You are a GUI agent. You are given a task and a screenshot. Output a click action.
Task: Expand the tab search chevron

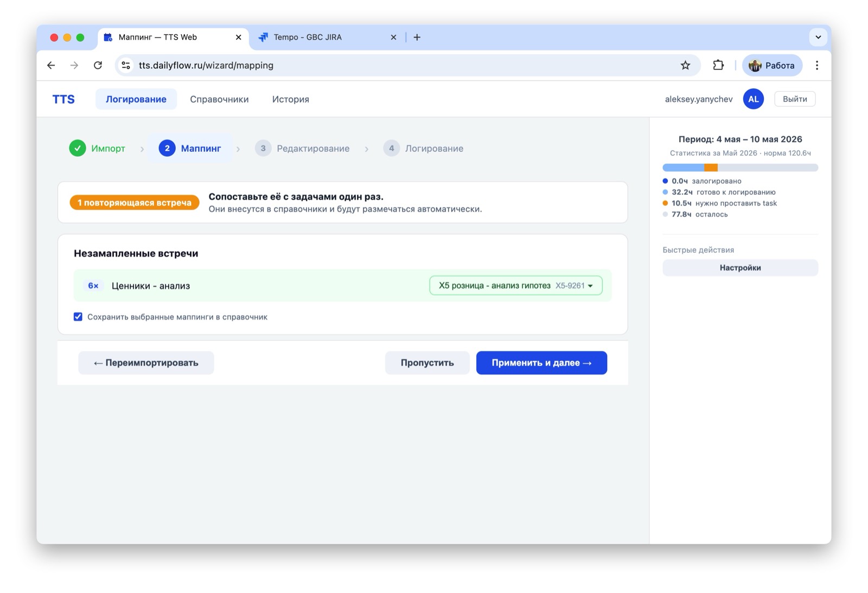818,37
